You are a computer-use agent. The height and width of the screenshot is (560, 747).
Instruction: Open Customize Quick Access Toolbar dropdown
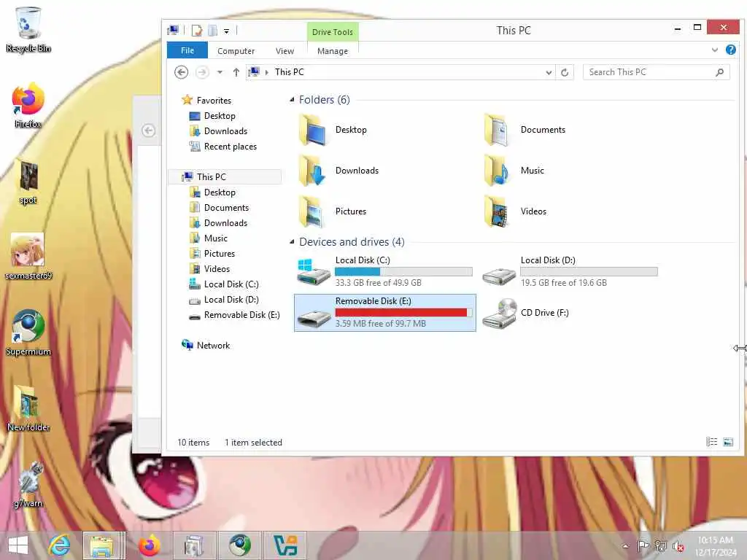(227, 31)
